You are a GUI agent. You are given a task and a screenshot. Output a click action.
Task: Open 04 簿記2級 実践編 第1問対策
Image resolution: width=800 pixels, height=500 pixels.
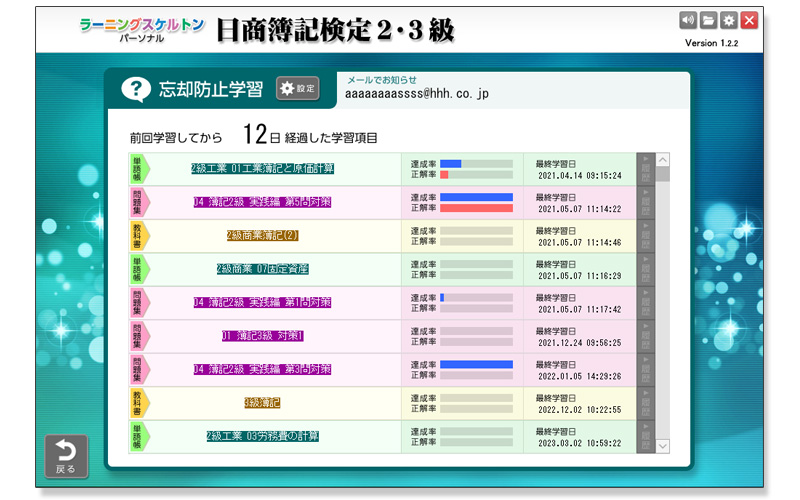[x=262, y=303]
